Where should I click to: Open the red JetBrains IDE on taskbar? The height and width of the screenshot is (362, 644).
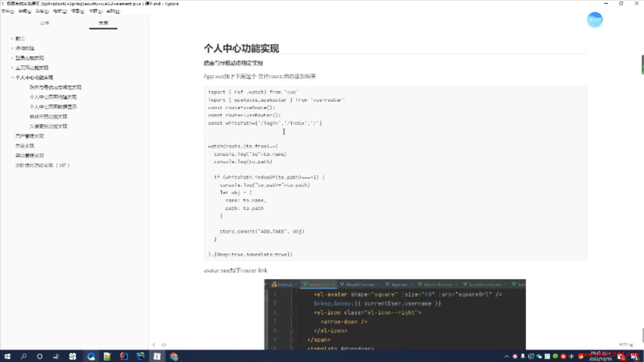pos(124,356)
